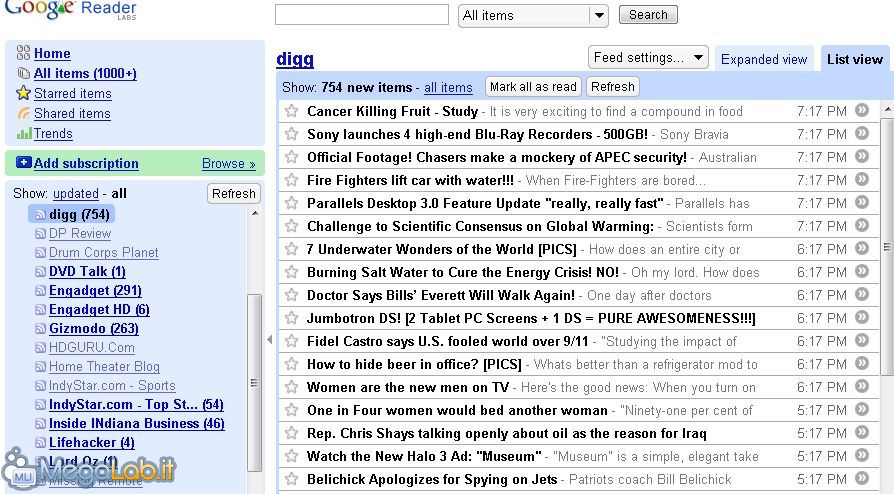Viewport: 894px width, 494px height.
Task: Select HDGURU.Com subscription
Action: pyautogui.click(x=92, y=347)
